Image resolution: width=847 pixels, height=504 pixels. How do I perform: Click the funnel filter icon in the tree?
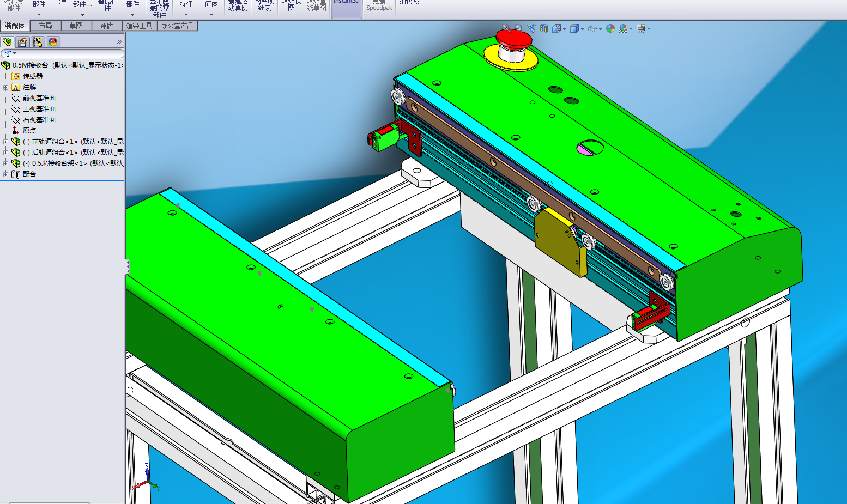8,53
